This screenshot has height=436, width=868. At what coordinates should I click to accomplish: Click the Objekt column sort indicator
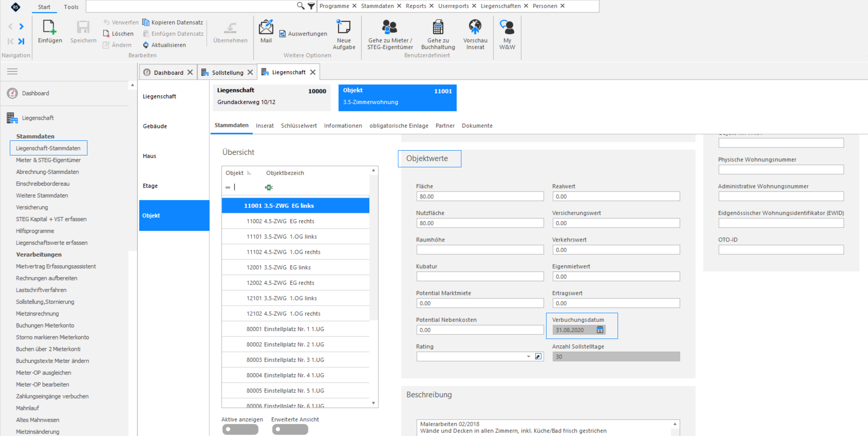coord(249,173)
